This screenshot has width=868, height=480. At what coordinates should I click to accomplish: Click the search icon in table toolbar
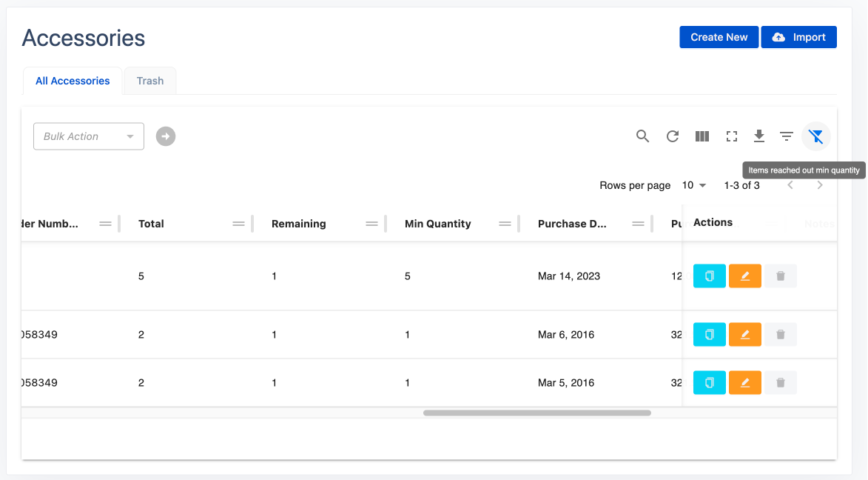point(642,136)
